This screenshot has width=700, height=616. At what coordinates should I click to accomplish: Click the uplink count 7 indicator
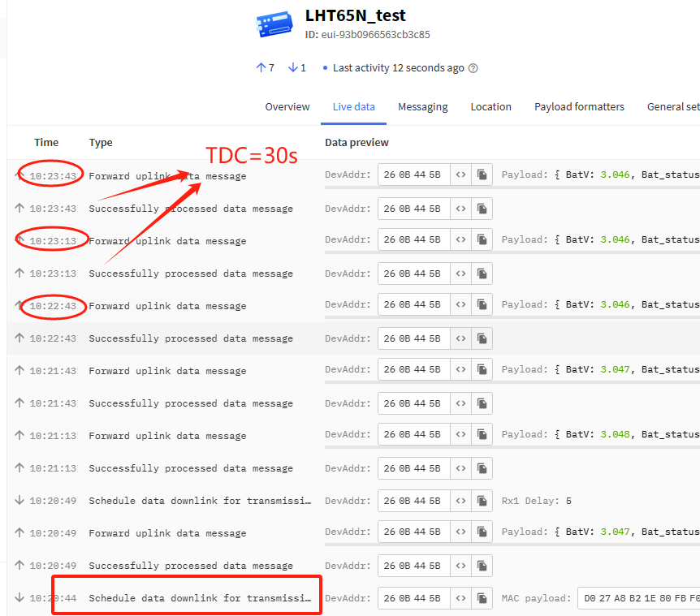point(266,68)
